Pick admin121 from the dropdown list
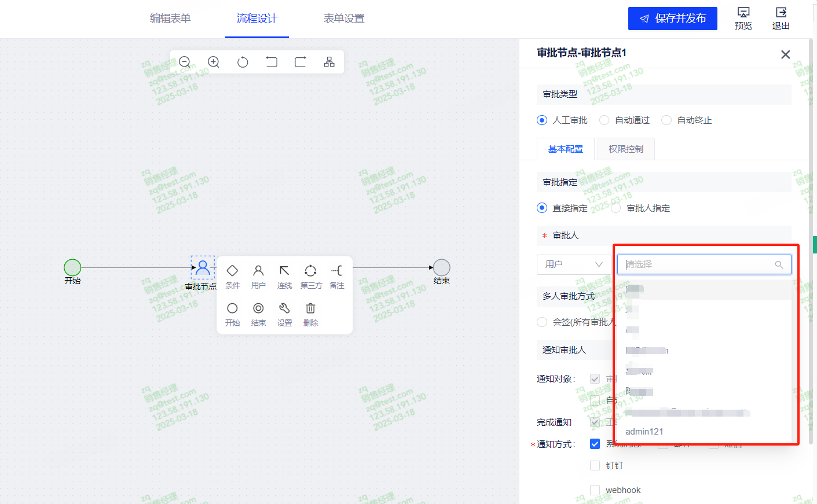817x504 pixels. click(x=644, y=432)
